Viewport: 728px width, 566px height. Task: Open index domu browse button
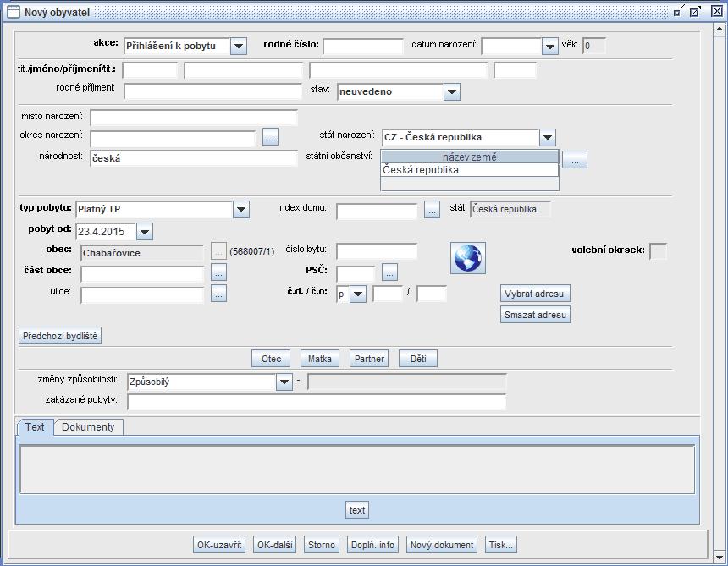tap(432, 210)
